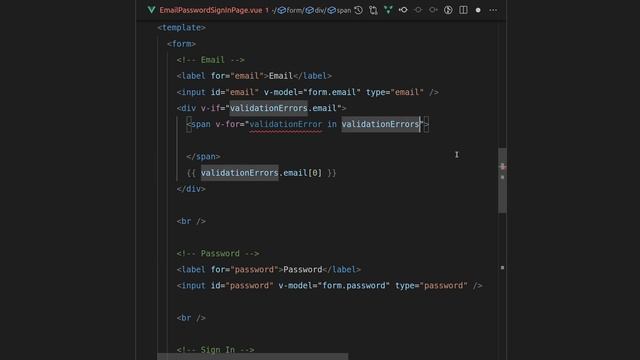
Task: Click the Password comment line
Action: tap(218, 253)
